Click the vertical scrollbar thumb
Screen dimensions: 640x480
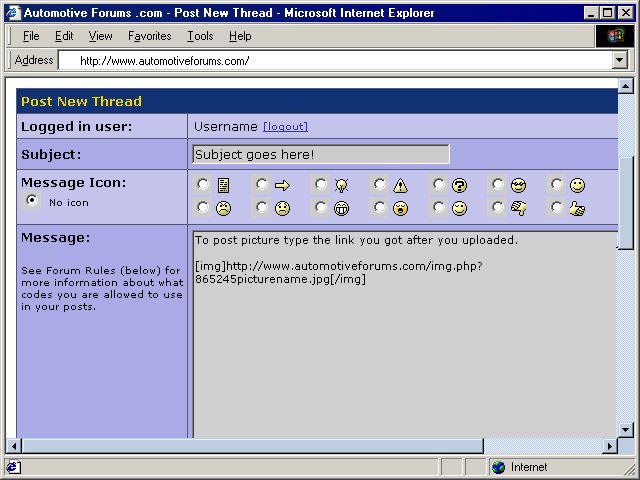626,202
